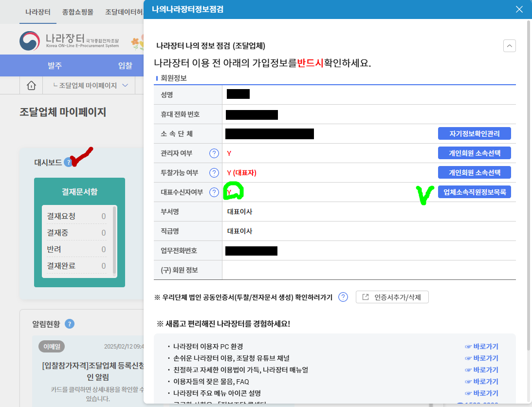Collapse the 나의 정보 점검 section
532x407 pixels.
pos(509,46)
